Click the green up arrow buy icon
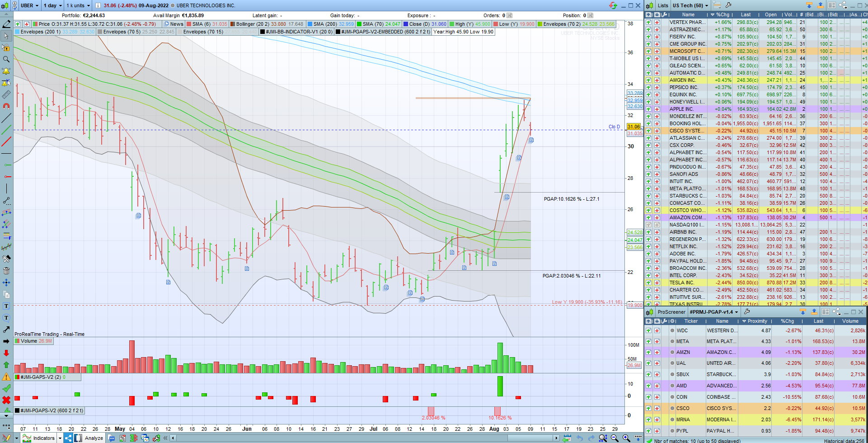 click(6, 365)
